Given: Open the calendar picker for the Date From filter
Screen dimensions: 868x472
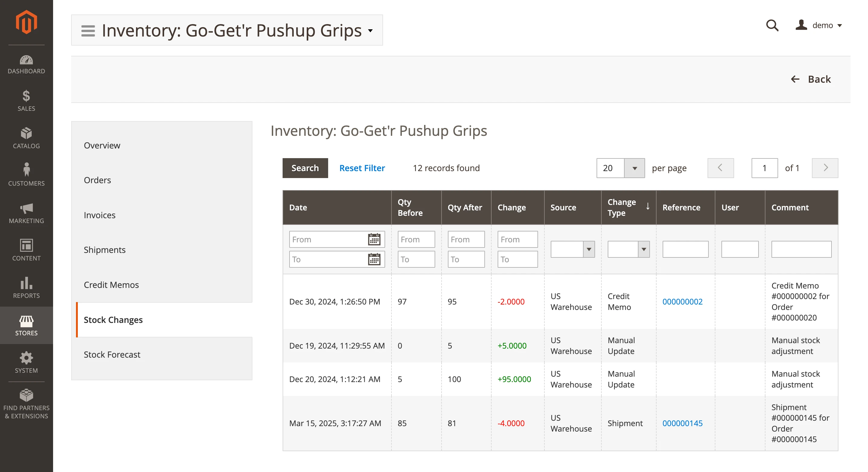Looking at the screenshot, I should 374,239.
